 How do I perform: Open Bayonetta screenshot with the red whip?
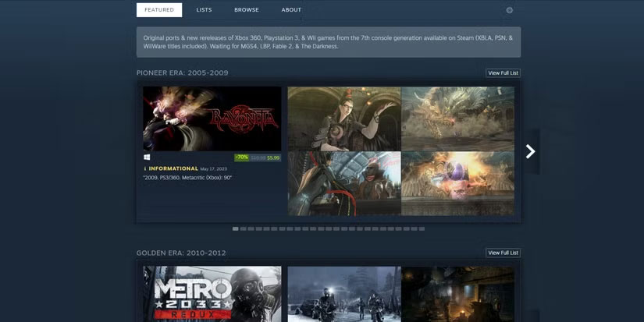(344, 183)
